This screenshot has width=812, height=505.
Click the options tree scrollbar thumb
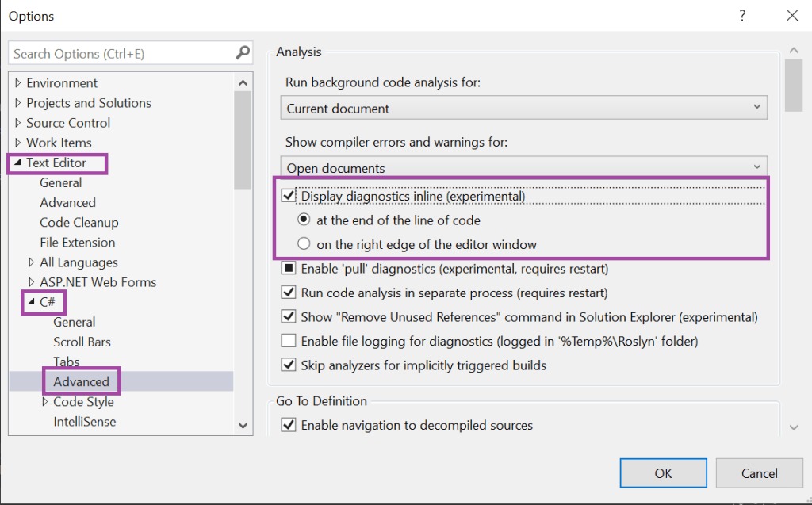click(243, 140)
